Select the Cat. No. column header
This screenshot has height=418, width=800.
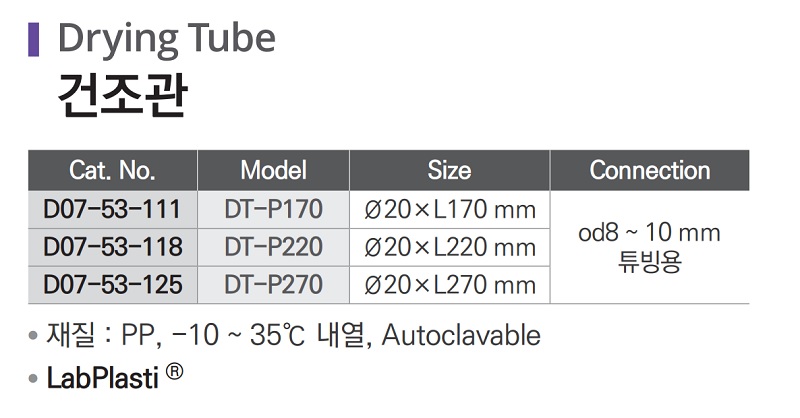(112, 170)
